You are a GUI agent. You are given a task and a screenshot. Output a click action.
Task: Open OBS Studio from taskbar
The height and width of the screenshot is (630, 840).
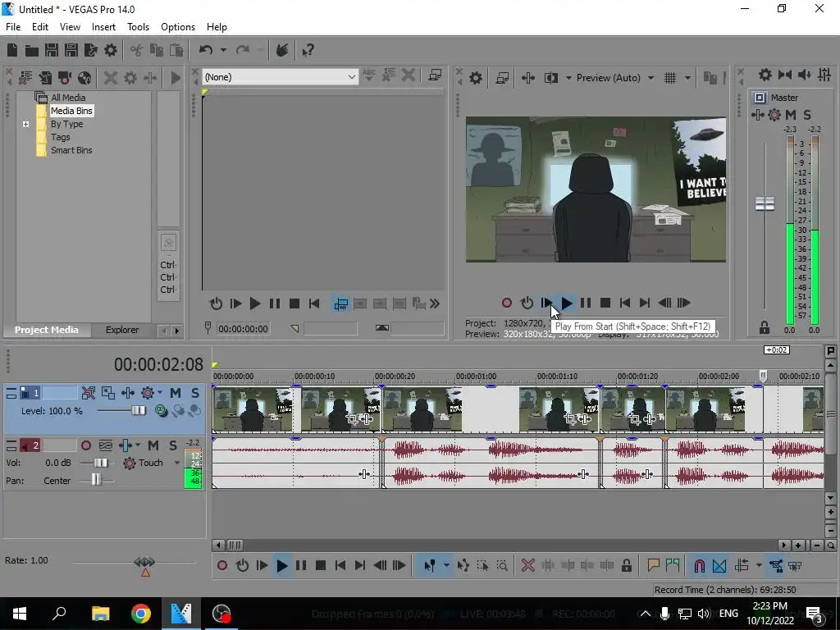[x=221, y=614]
